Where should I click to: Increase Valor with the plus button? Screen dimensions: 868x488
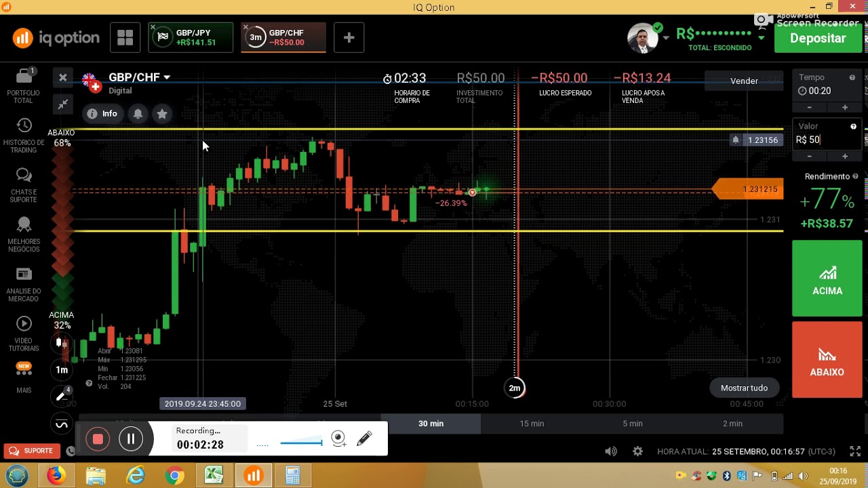click(845, 156)
